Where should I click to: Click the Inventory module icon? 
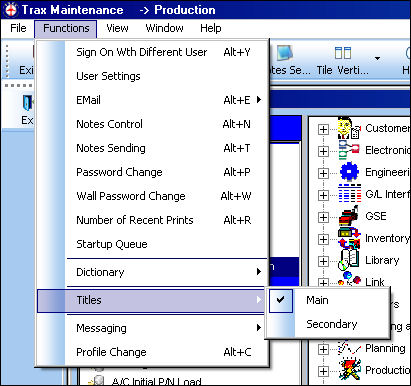[349, 238]
